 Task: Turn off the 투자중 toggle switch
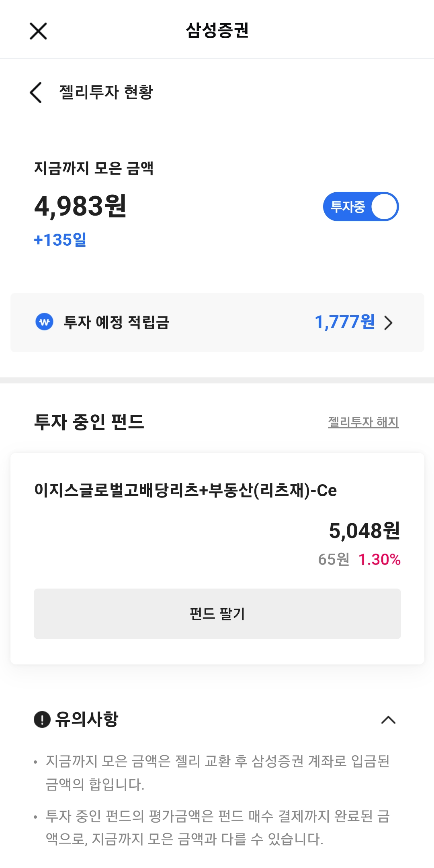[361, 206]
